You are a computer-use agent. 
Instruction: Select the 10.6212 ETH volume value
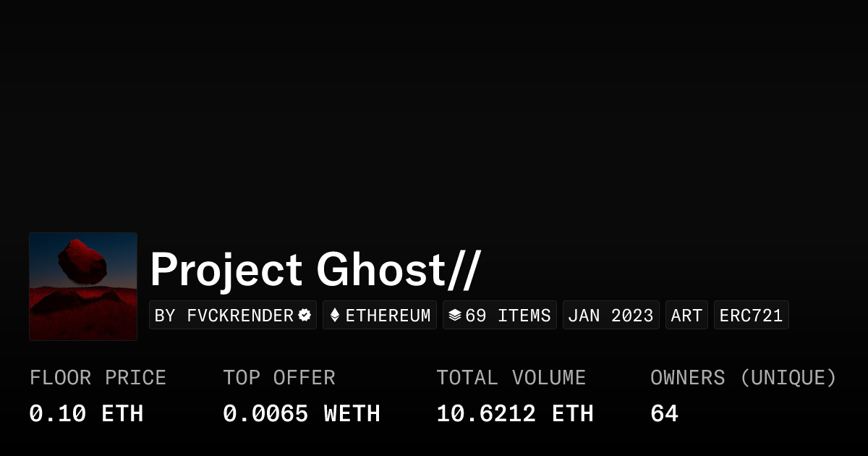514,414
